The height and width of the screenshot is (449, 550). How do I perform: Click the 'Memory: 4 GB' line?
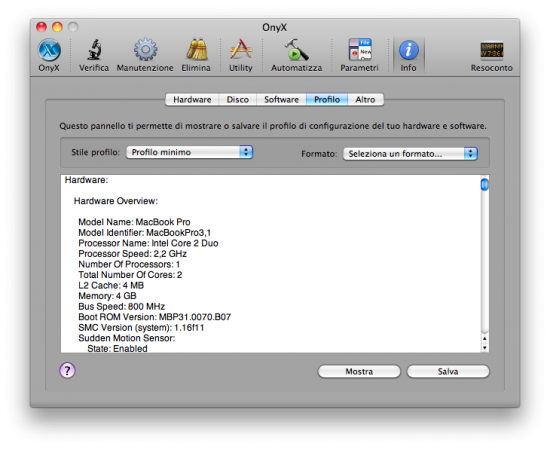107,296
